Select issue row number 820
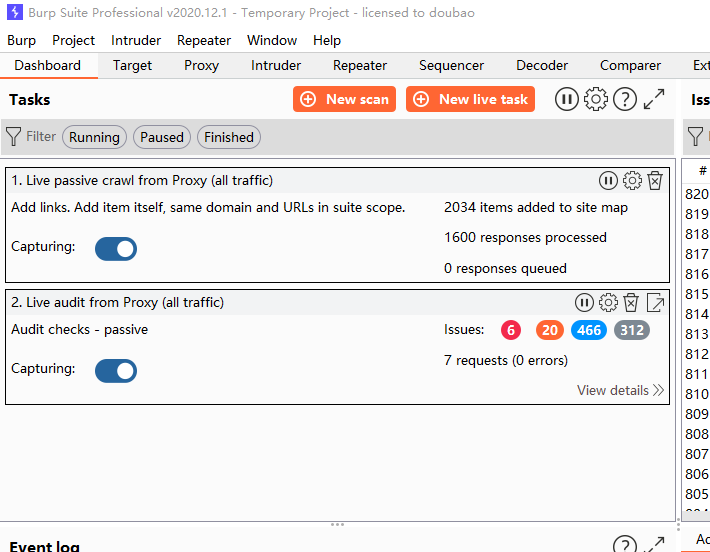710x552 pixels. 696,194
